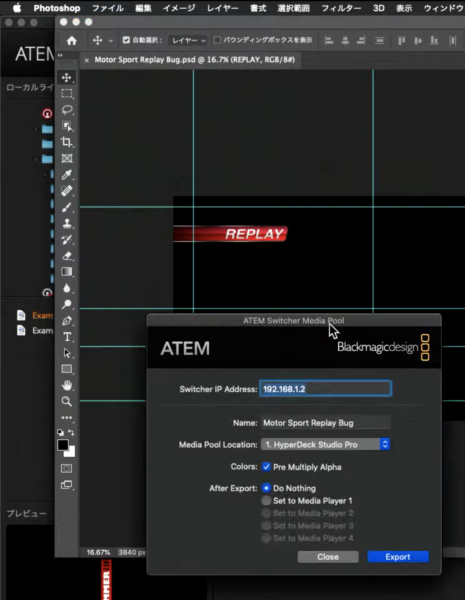This screenshot has width=465, height=600.
Task: Open the ファイル menu
Action: point(108,8)
